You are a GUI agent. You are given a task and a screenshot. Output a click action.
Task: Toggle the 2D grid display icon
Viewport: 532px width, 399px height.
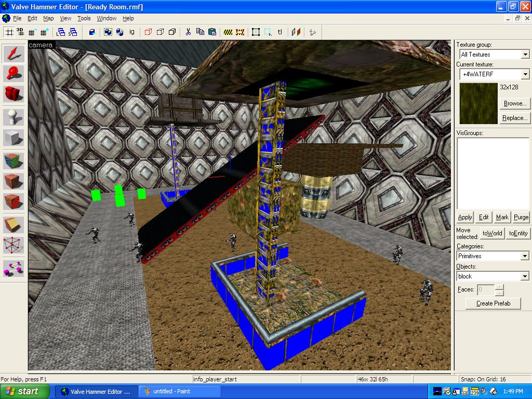[9, 32]
